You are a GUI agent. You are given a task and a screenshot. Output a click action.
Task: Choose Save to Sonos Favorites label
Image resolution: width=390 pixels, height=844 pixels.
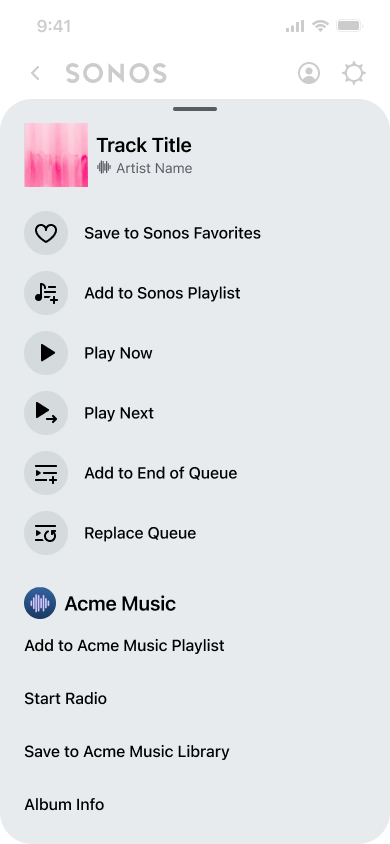coord(172,233)
